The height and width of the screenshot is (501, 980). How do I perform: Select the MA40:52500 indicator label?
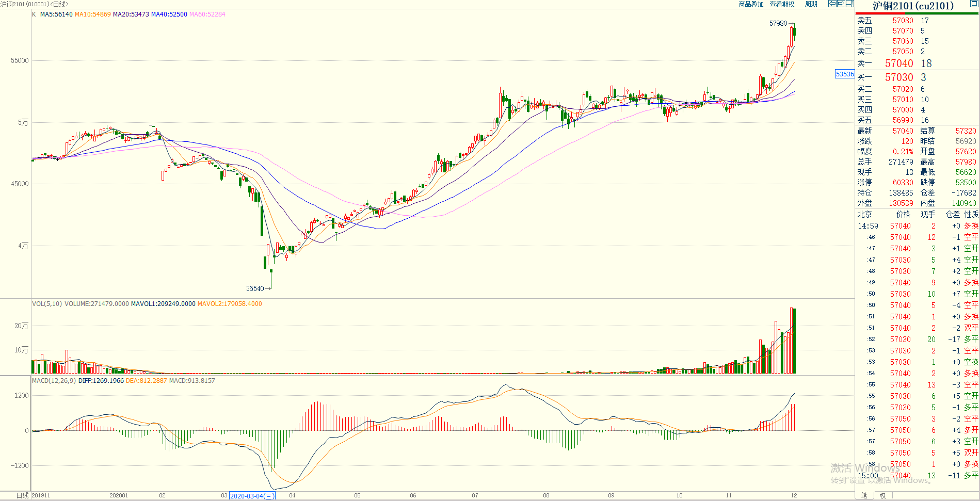pos(169,14)
